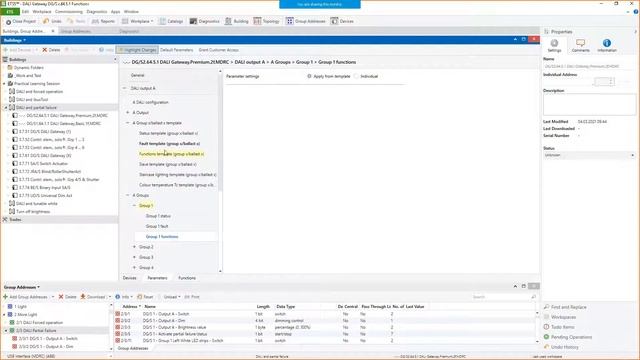Click the Grant Customer Access button
Screen dimensions: 640x360
click(219, 50)
